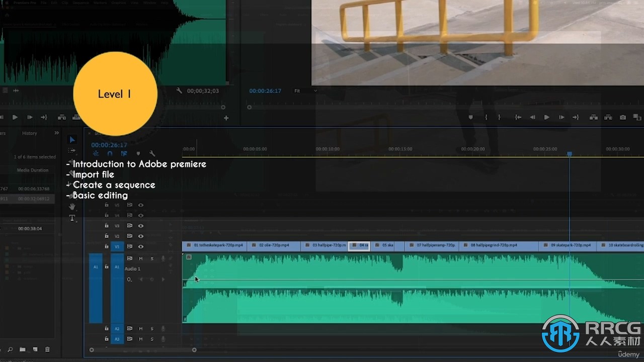The width and height of the screenshot is (644, 362).
Task: Click Lift button in Program Monitor
Action: (594, 117)
